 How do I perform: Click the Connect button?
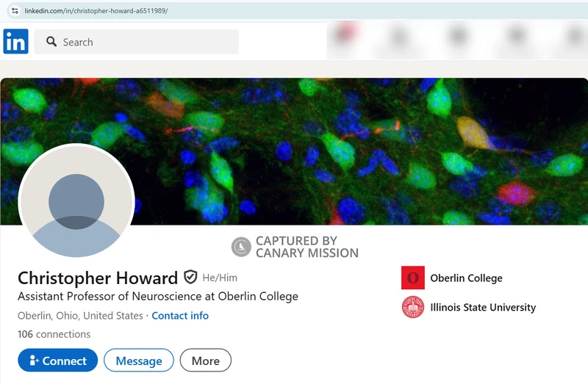pyautogui.click(x=58, y=361)
